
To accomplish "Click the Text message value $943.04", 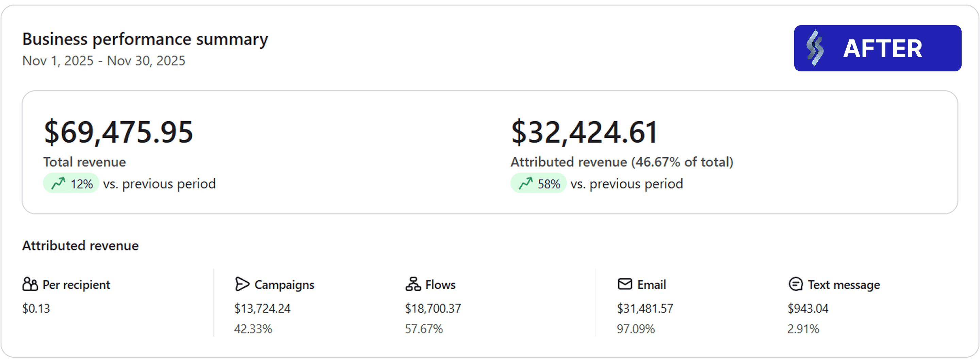I will [808, 309].
